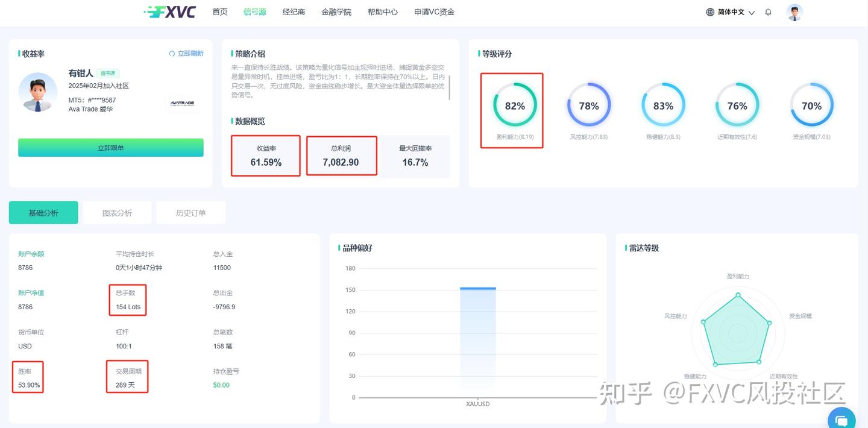The image size is (868, 428).
Task: Click the 收益率 61.59% card
Action: (x=266, y=156)
